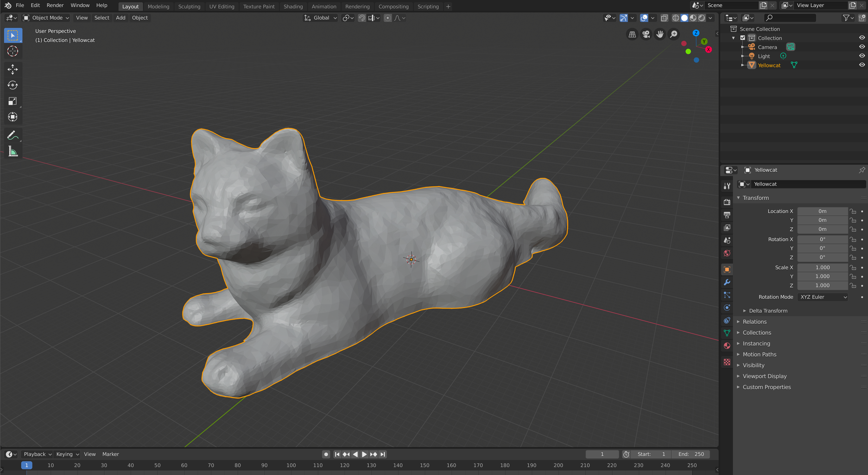Viewport: 868px width, 475px height.
Task: Select the Rotate tool
Action: 13,85
